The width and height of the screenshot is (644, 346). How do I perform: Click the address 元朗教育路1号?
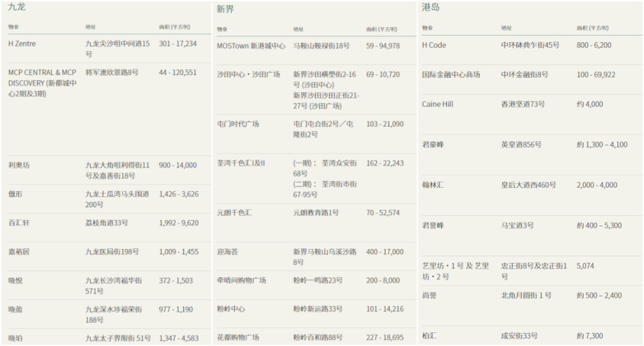click(x=316, y=213)
